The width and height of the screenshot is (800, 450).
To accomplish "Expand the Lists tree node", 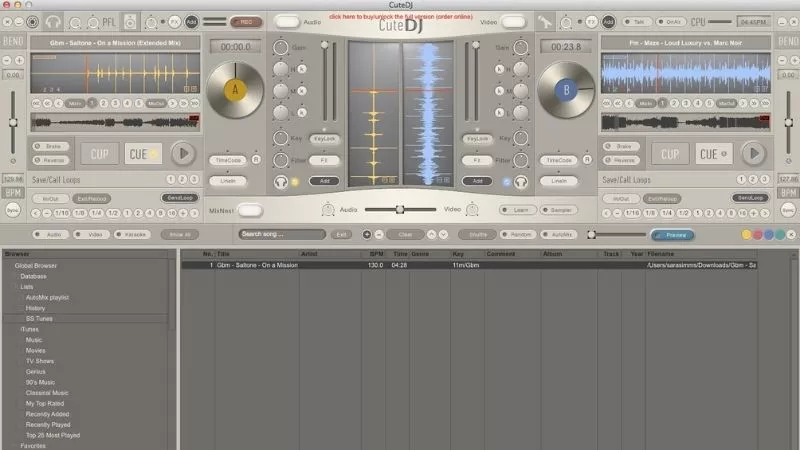I will pos(27,287).
